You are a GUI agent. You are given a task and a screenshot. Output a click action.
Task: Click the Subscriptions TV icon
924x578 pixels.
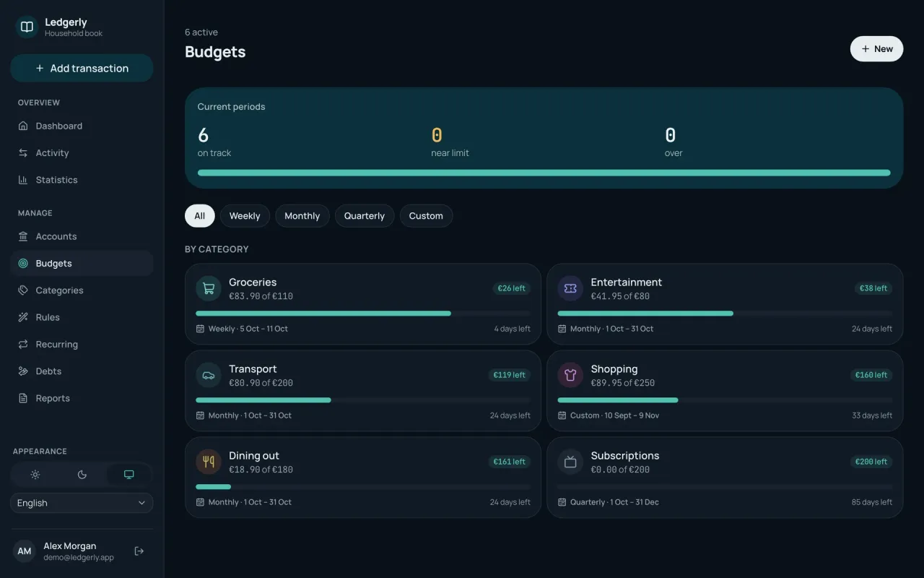tap(570, 462)
